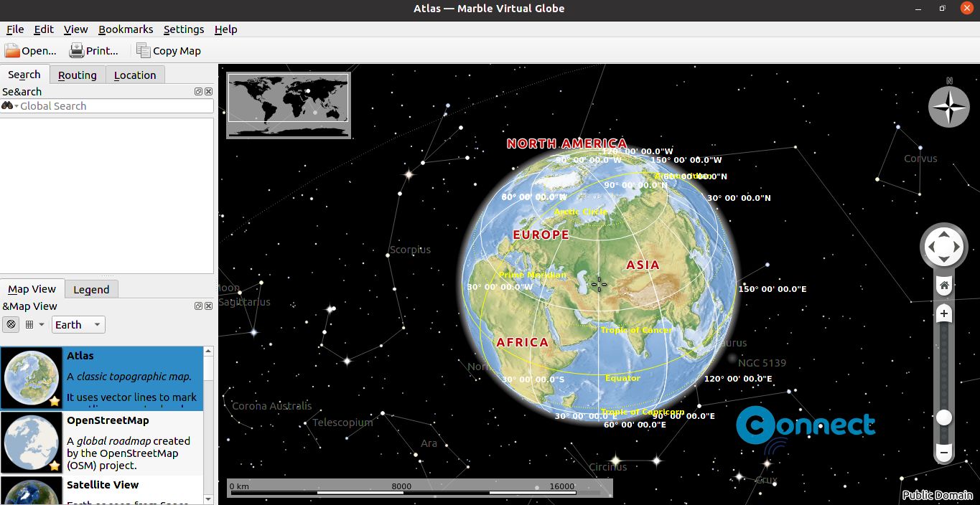Close the Search panel
This screenshot has width=980, height=505.
point(208,92)
